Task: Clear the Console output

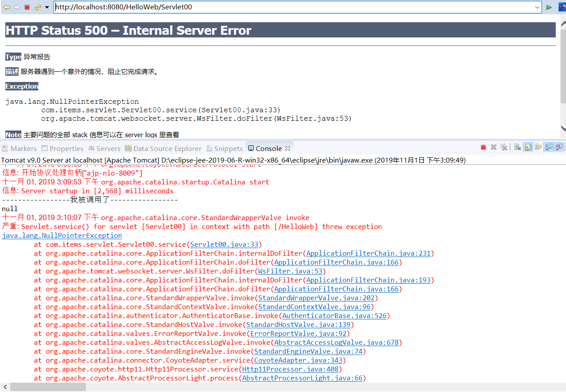Action: pos(517,147)
